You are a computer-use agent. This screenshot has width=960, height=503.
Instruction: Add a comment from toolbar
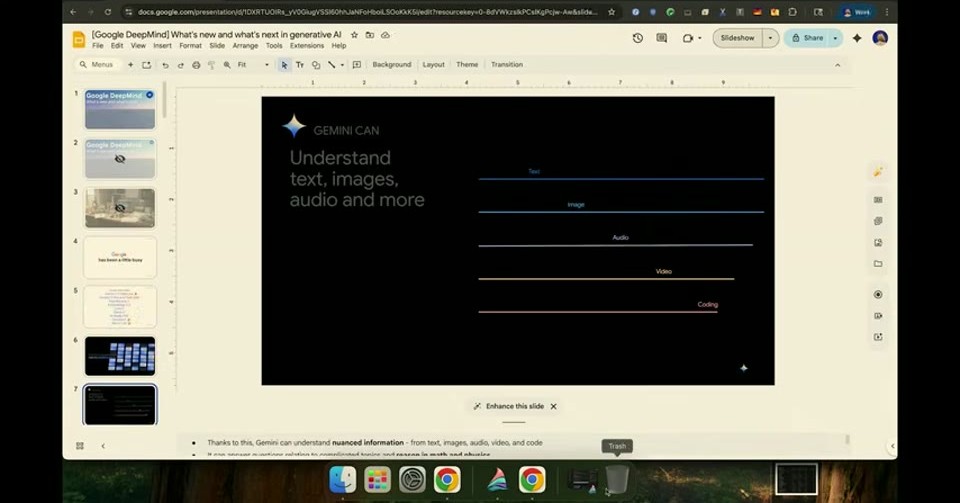click(357, 65)
